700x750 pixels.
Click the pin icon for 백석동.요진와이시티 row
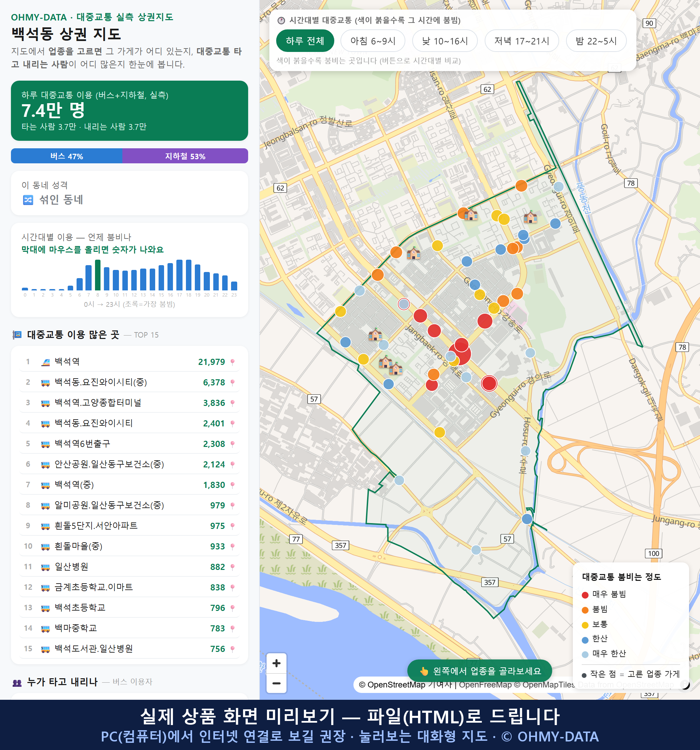(232, 424)
